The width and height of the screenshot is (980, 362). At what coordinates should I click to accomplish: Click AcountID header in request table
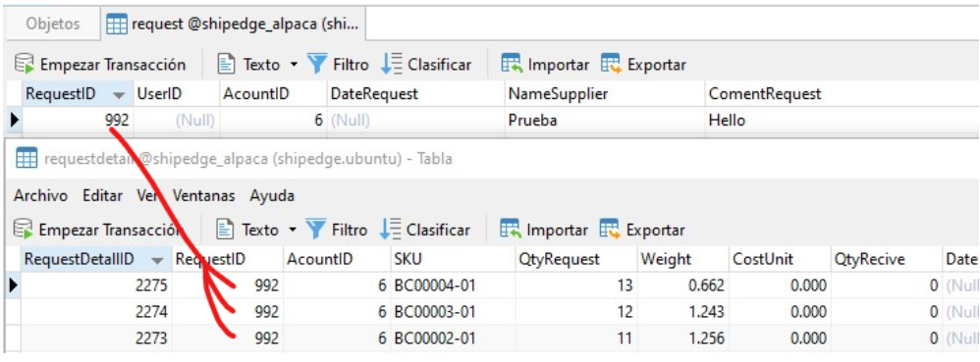273,94
